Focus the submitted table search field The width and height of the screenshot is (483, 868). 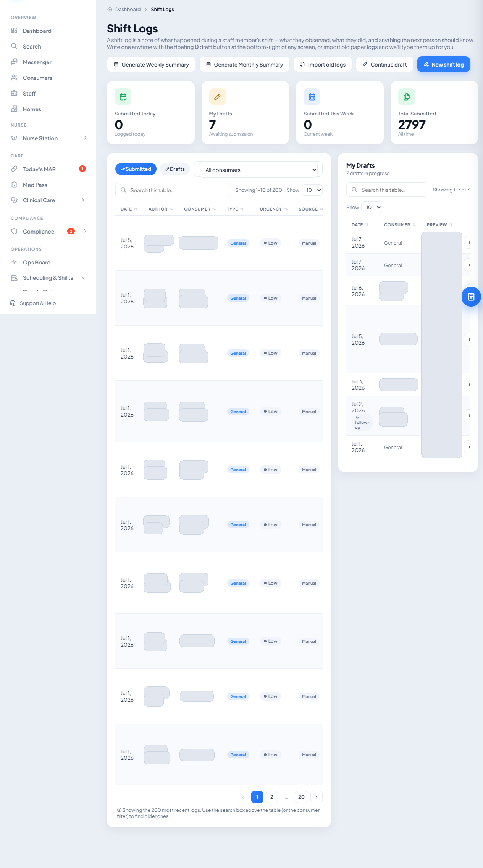pos(173,190)
